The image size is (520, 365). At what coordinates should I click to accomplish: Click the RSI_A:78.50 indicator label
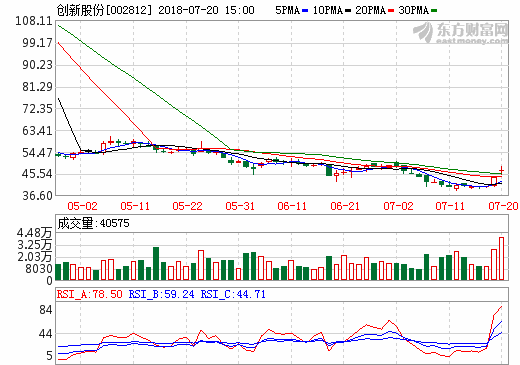(x=90, y=294)
